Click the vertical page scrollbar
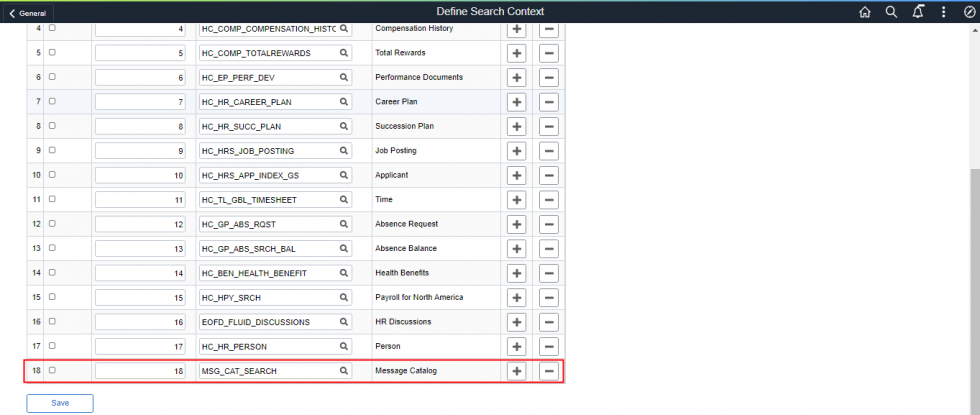This screenshot has width=980, height=415. 974,294
